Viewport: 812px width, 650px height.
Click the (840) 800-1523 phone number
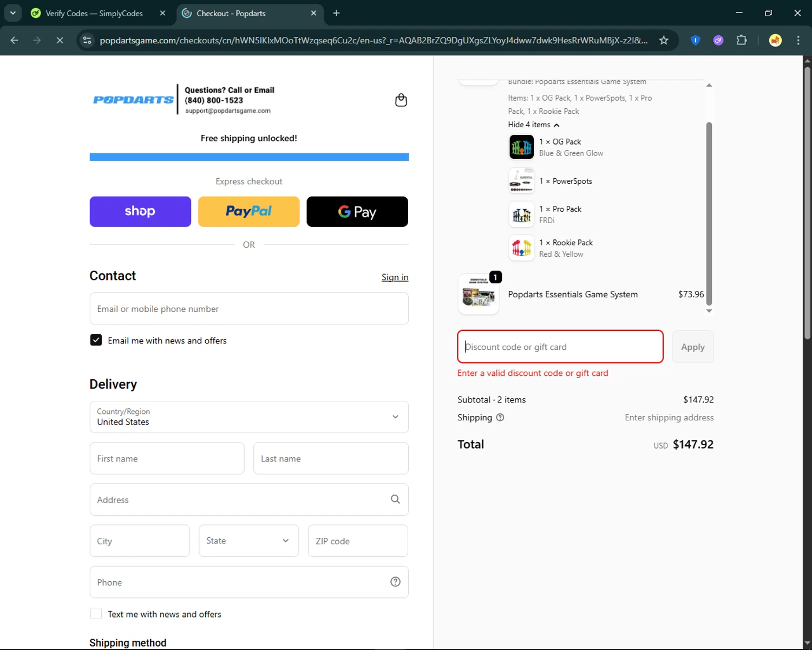click(x=214, y=100)
